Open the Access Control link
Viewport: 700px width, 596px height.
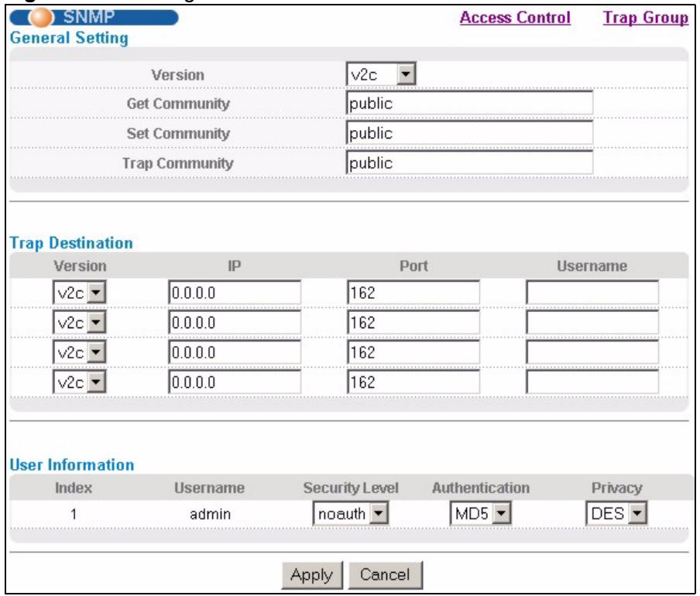point(515,17)
